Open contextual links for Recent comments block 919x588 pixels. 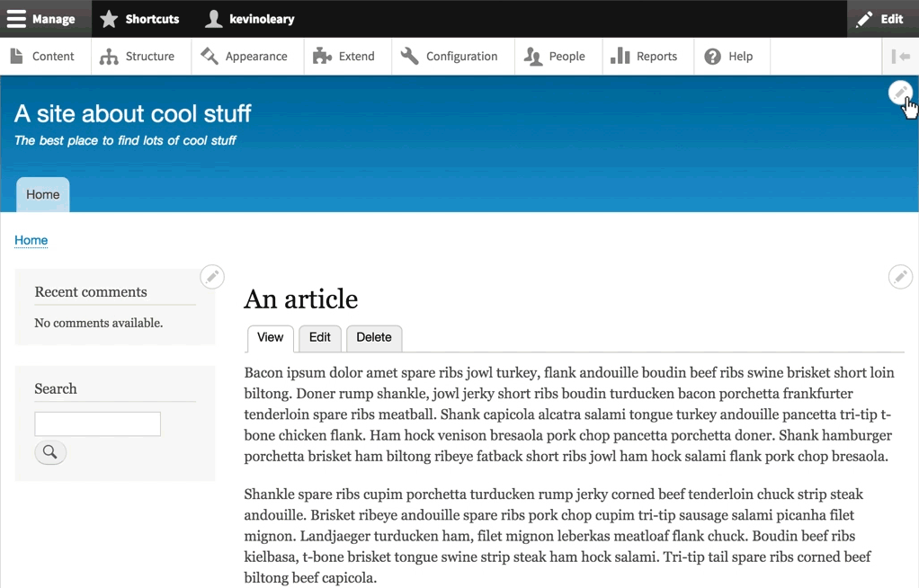tap(212, 277)
